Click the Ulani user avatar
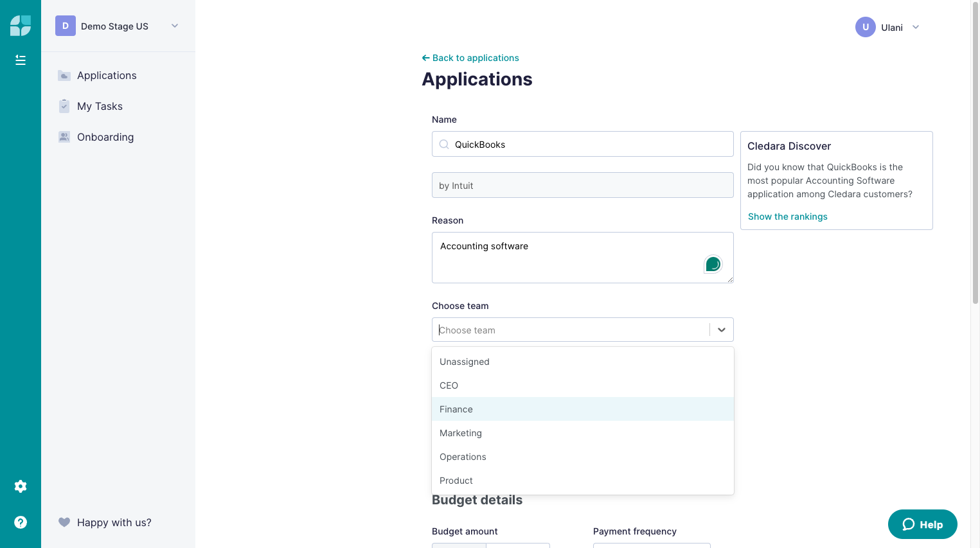Screen dimensions: 980x548 [x=866, y=27]
